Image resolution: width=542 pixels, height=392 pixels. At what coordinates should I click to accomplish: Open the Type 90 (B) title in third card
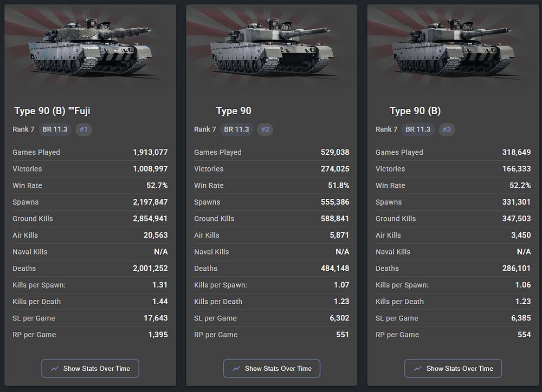415,111
